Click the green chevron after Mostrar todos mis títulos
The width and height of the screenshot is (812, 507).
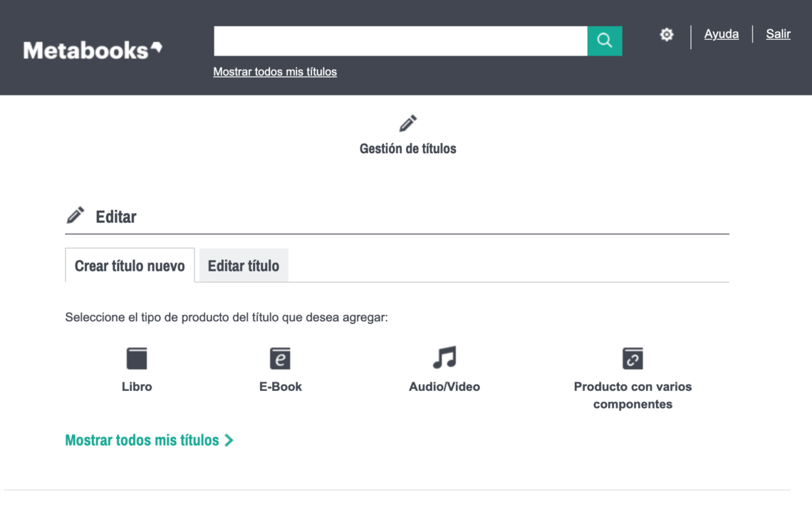click(229, 440)
